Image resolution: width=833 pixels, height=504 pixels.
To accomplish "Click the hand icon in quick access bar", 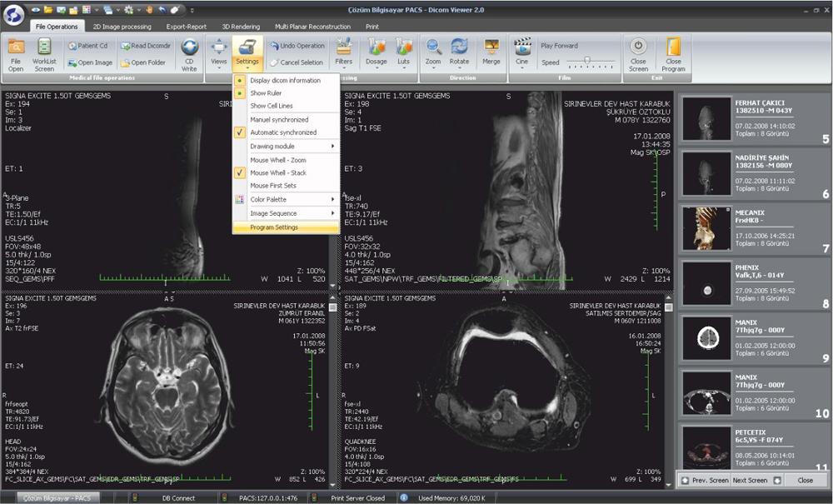I will click(150, 10).
